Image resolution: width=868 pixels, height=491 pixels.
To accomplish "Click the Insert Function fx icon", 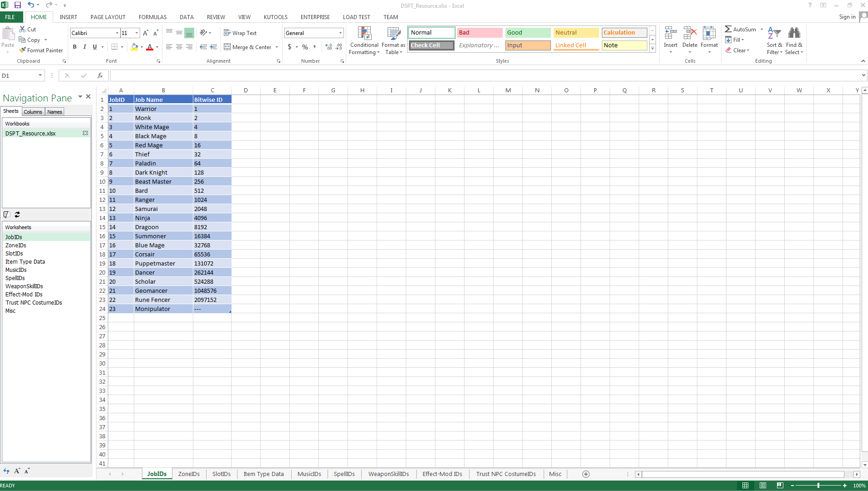I will 100,75.
